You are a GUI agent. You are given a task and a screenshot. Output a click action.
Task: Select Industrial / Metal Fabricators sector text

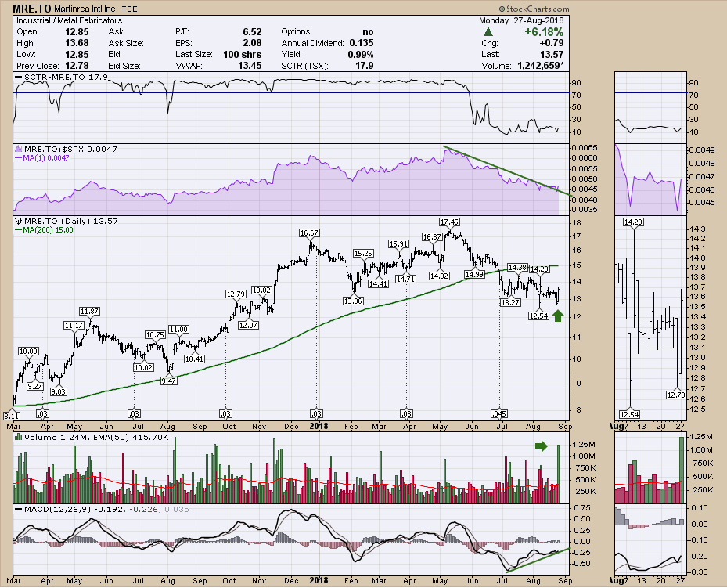pyautogui.click(x=70, y=20)
